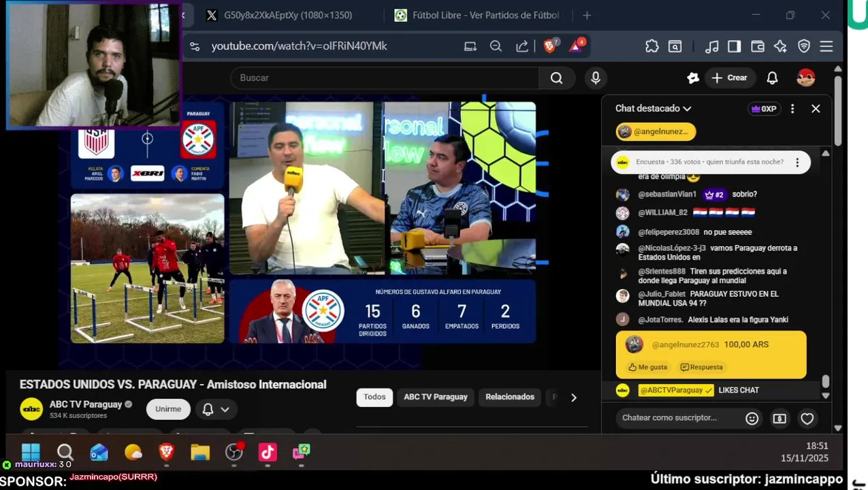Viewport: 868px width, 490px height.
Task: Open the browser hamburger menu
Action: click(826, 46)
